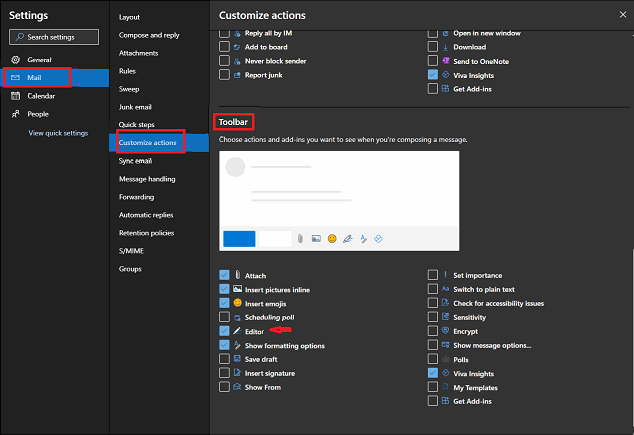The height and width of the screenshot is (435, 634).
Task: Click the Get Add-ins icon under Toolbar
Action: coord(445,401)
